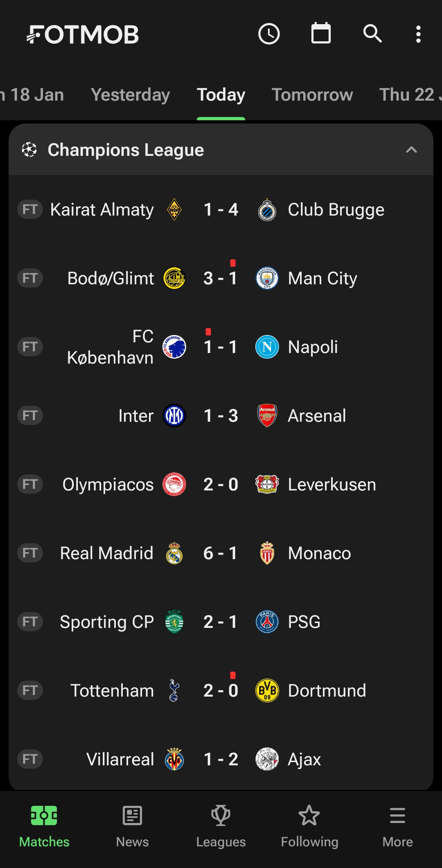Open the Inter vs Arsenal 1-3 score
442x868 pixels.
coord(221,416)
